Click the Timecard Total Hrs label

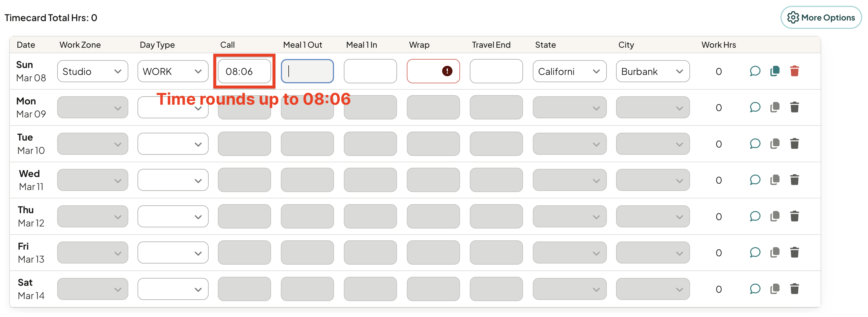click(x=51, y=18)
